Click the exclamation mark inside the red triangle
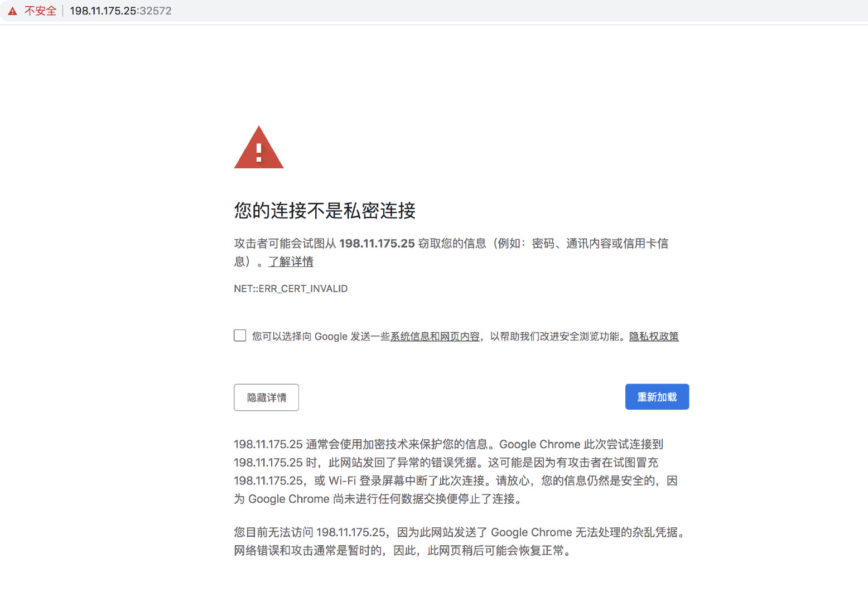 (258, 152)
